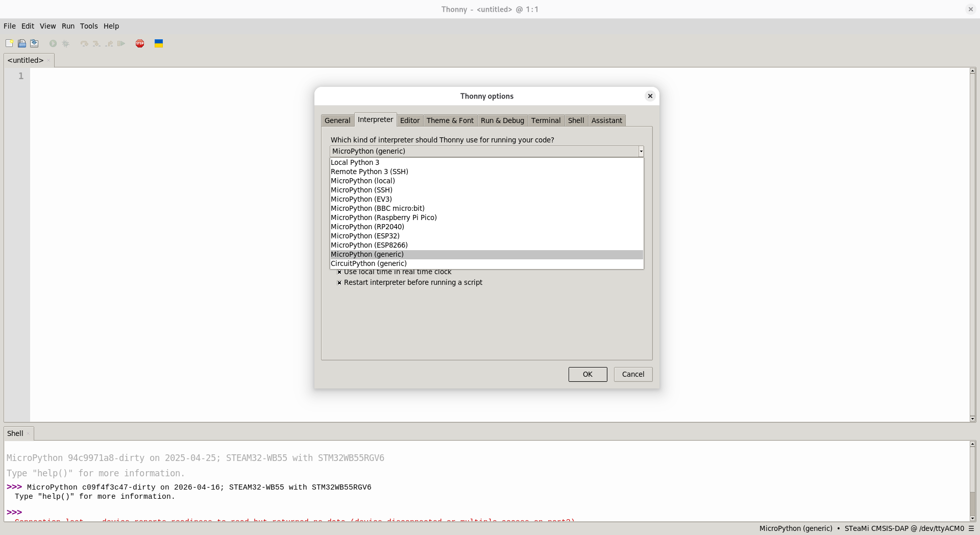Viewport: 980px width, 535px height.
Task: Close the untitled editor tab
Action: click(48, 60)
